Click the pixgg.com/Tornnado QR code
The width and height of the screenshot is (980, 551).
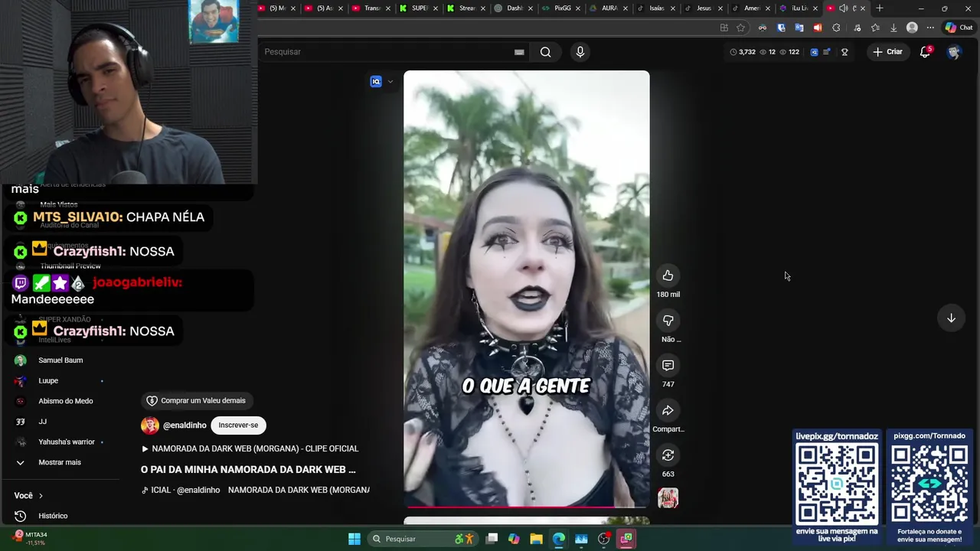coord(929,484)
